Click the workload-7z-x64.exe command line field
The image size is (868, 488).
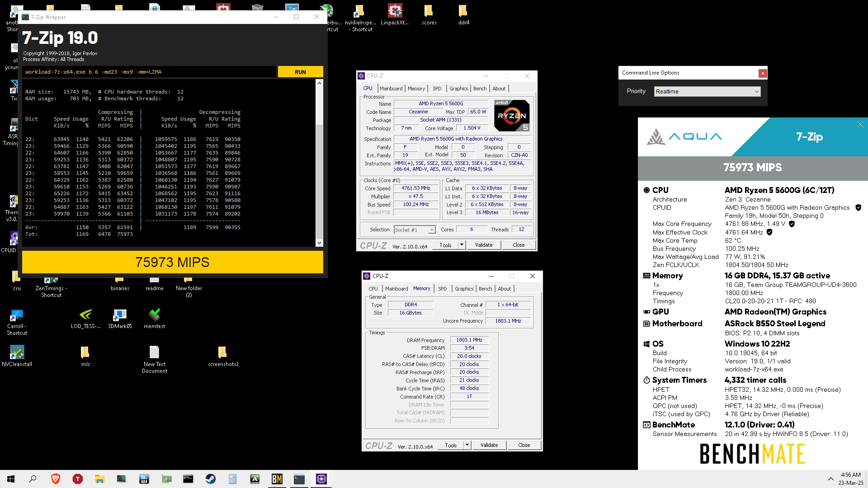pyautogui.click(x=149, y=72)
